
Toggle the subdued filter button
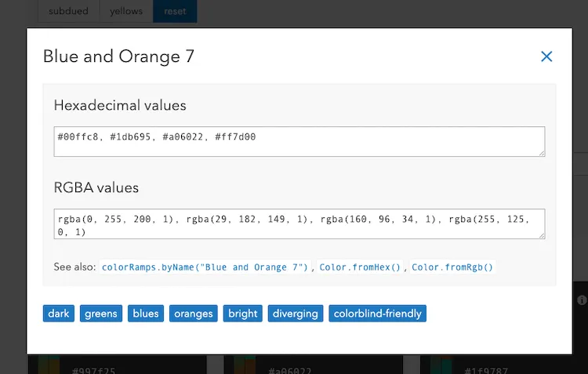(x=68, y=12)
